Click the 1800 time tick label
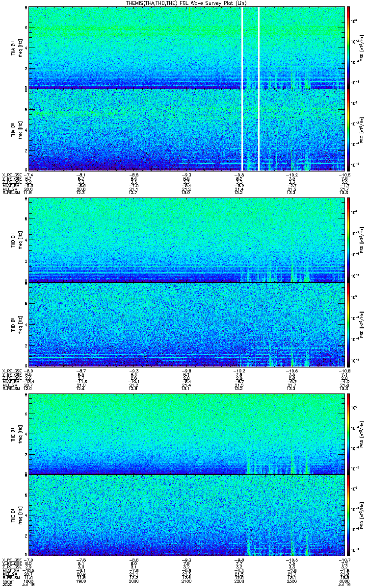The image size is (368, 588). 29,582
